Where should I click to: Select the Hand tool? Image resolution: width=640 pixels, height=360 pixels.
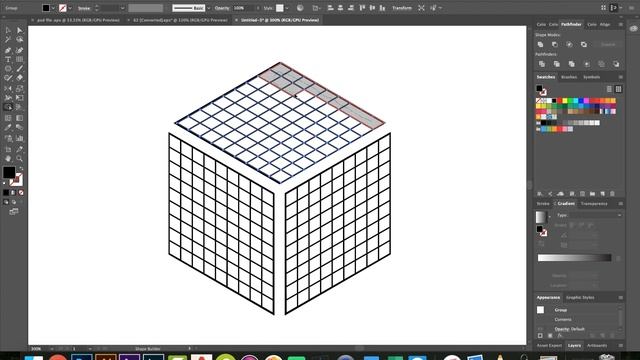coord(8,158)
